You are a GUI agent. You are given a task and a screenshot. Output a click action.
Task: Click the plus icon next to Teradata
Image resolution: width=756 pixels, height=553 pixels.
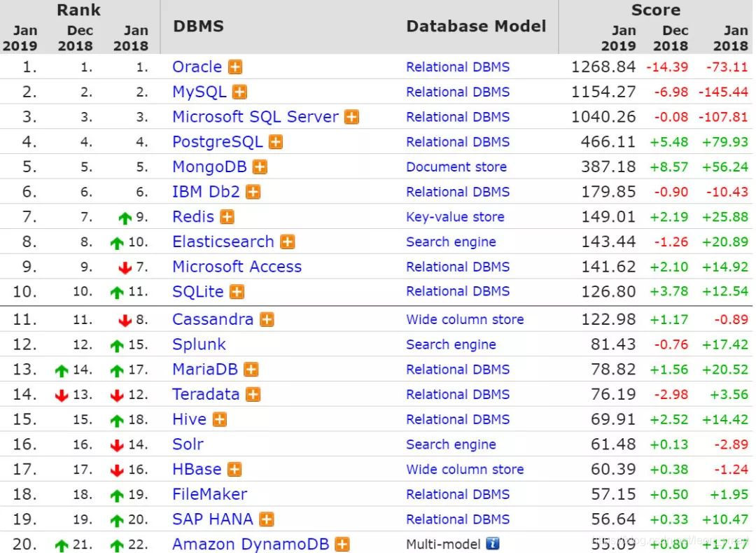click(x=253, y=395)
